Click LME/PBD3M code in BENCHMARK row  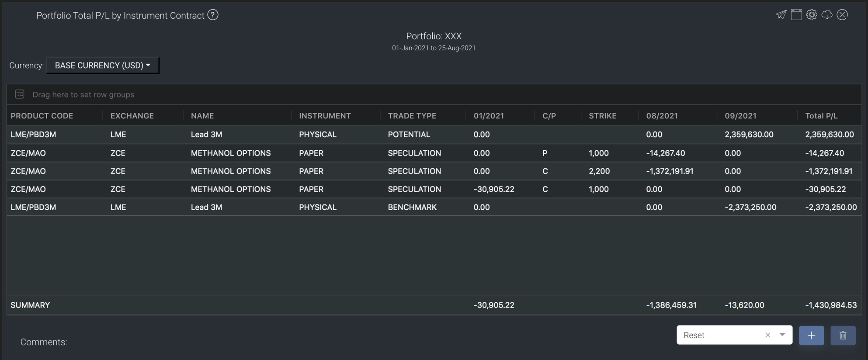pos(33,207)
